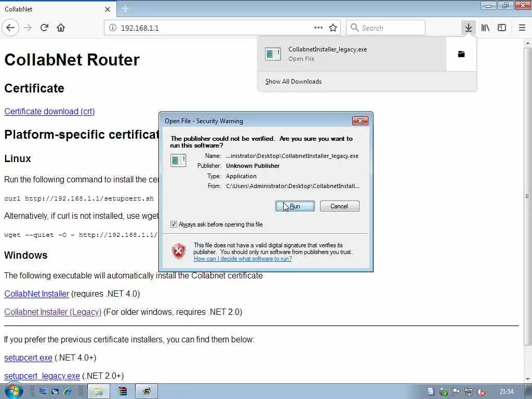The height and width of the screenshot is (399, 532).
Task: Click the forward navigation arrow
Action: point(28,28)
